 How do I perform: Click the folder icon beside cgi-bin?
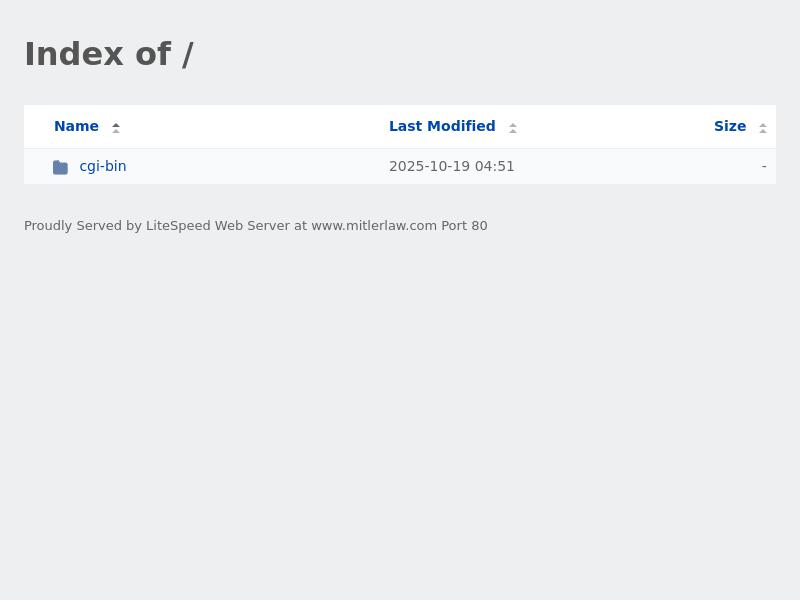pos(60,167)
